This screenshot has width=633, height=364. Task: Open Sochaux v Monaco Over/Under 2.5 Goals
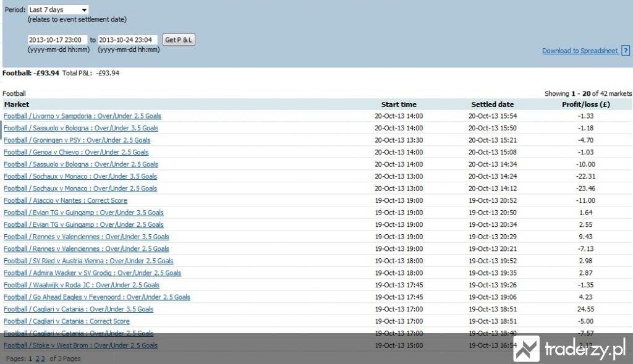click(x=80, y=189)
